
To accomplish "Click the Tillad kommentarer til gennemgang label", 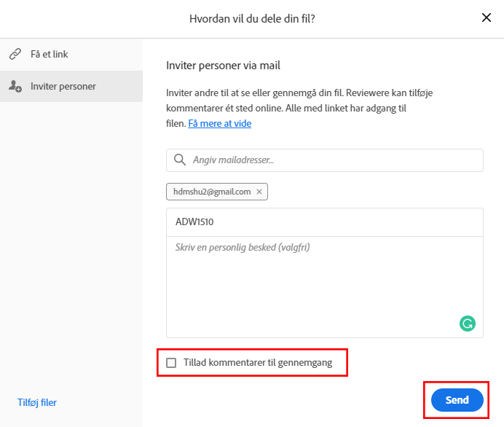I will click(x=258, y=363).
